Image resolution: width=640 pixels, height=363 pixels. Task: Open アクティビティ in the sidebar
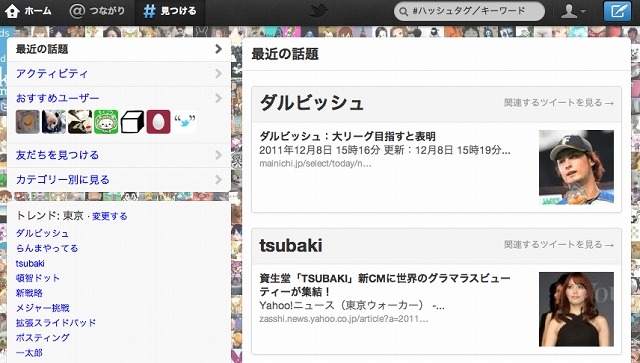pos(119,74)
